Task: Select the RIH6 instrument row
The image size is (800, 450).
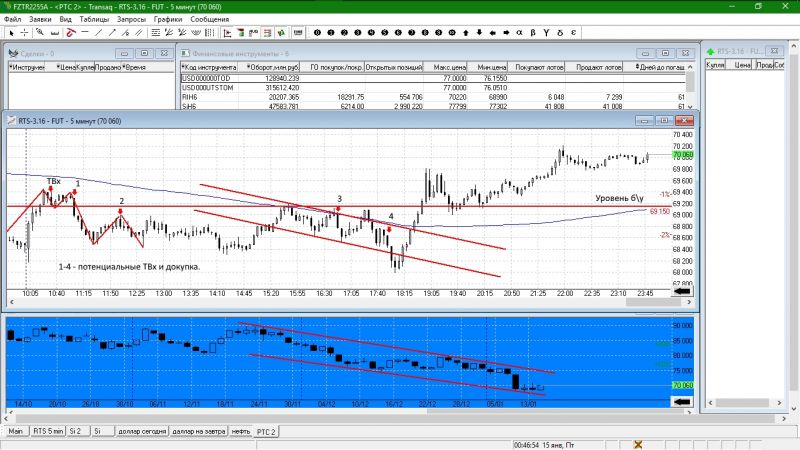Action: 433,97
